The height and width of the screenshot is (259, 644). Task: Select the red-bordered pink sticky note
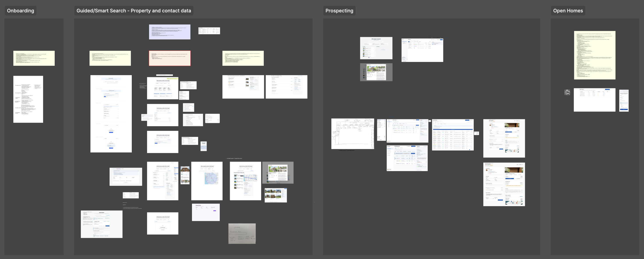point(170,58)
